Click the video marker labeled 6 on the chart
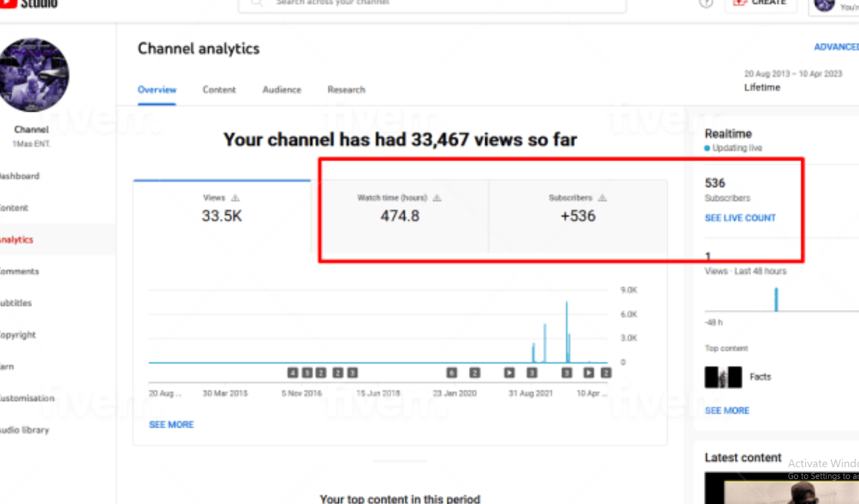Viewport: 859px width, 504px height. (x=452, y=372)
